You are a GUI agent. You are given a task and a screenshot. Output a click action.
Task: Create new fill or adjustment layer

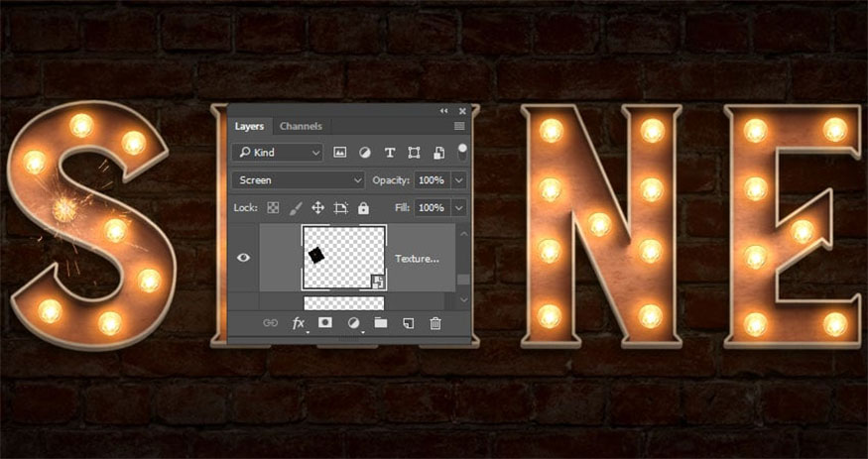point(353,323)
